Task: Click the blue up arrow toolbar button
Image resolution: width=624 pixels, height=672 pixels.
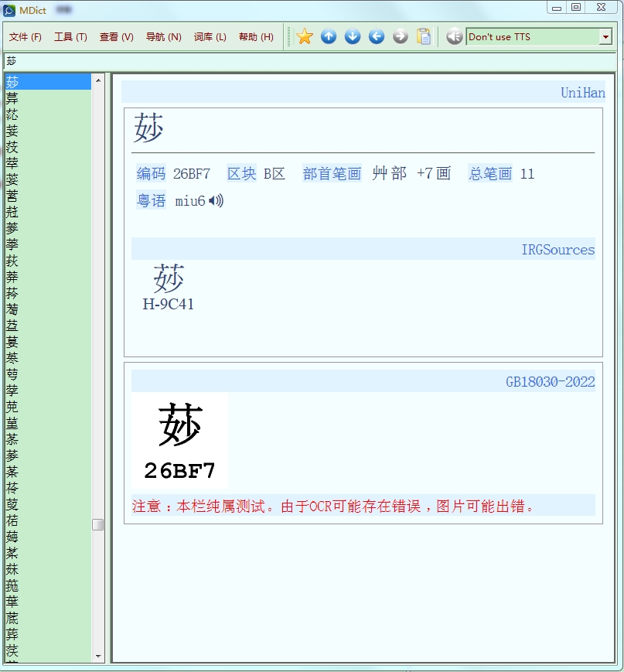Action: pyautogui.click(x=329, y=36)
